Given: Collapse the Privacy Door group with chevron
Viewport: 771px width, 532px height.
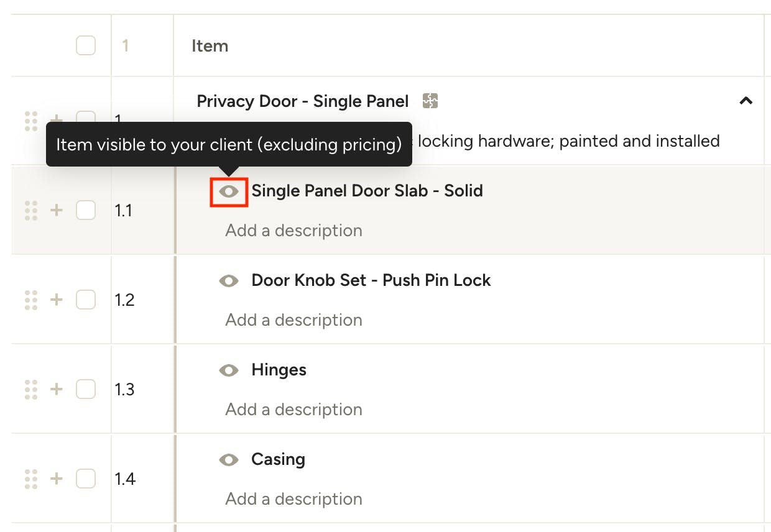Looking at the screenshot, I should (746, 101).
